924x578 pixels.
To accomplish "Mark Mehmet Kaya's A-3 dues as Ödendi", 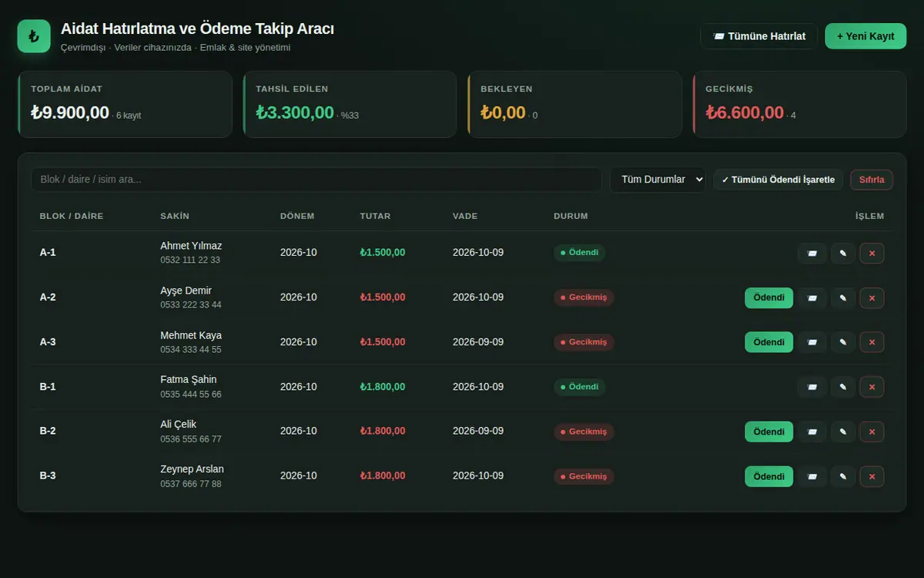I will pyautogui.click(x=768, y=342).
